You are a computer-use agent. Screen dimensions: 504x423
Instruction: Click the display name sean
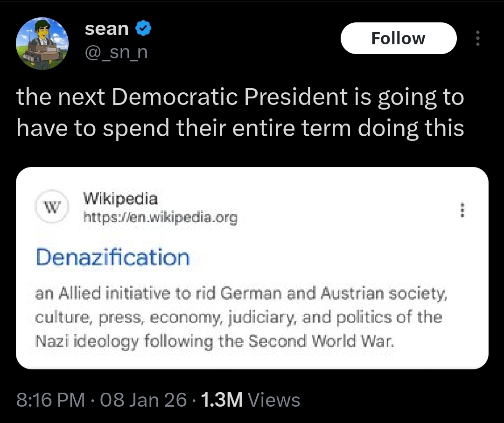pos(106,29)
